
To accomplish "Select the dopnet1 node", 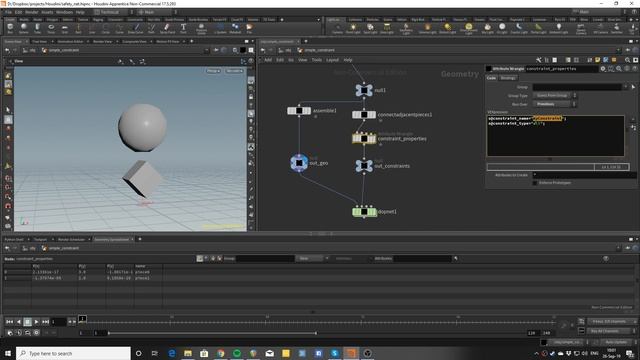I will tap(364, 212).
